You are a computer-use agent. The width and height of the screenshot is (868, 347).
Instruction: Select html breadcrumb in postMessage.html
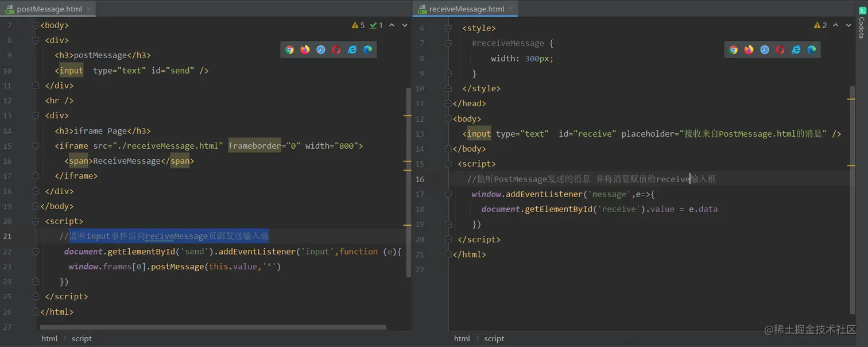49,338
